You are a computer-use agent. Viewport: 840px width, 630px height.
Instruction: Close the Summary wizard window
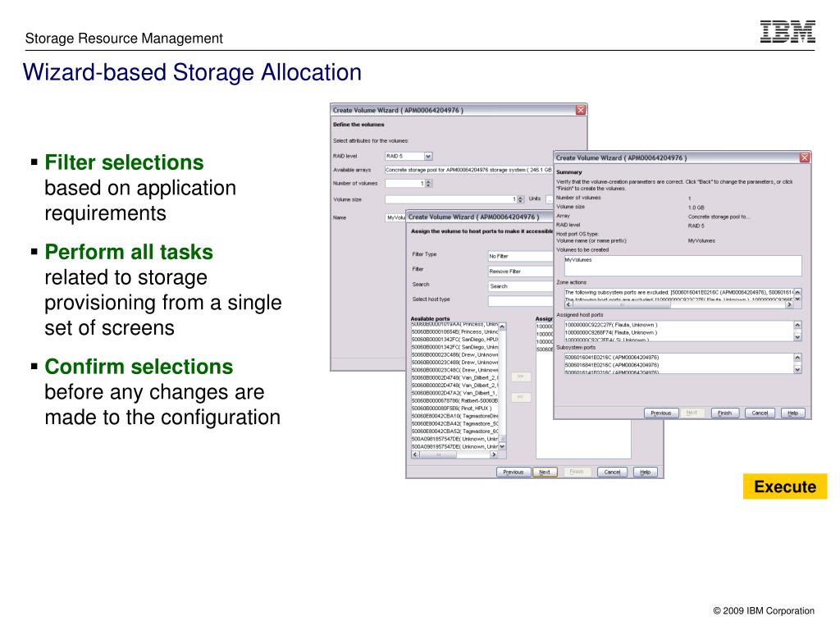pyautogui.click(x=804, y=157)
